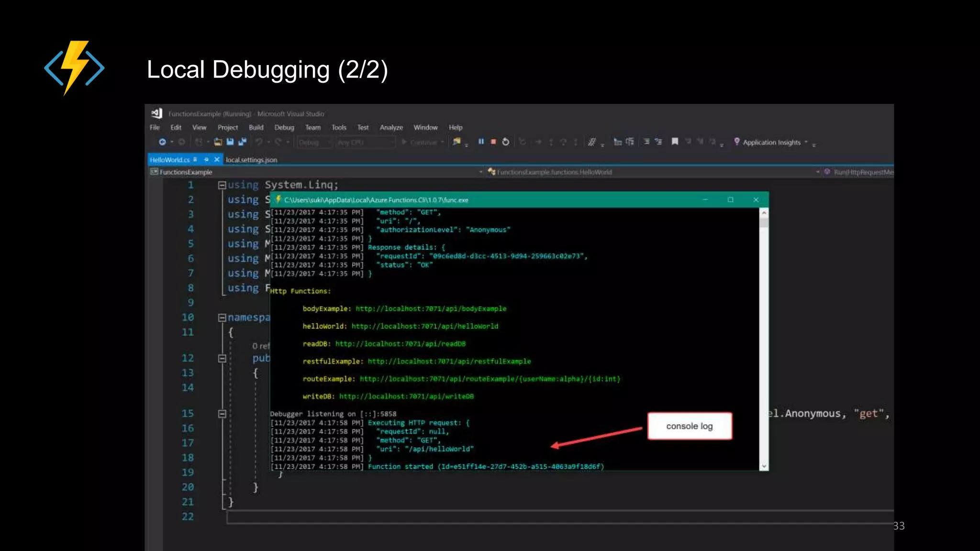Viewport: 980px width, 551px height.
Task: Open the Application Insights dropdown arrow
Action: click(x=806, y=142)
